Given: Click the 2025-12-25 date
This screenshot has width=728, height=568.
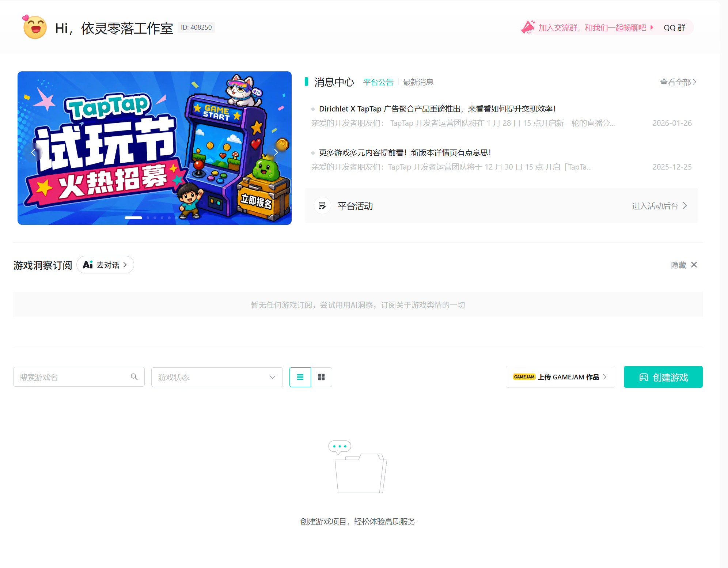Looking at the screenshot, I should (x=672, y=167).
